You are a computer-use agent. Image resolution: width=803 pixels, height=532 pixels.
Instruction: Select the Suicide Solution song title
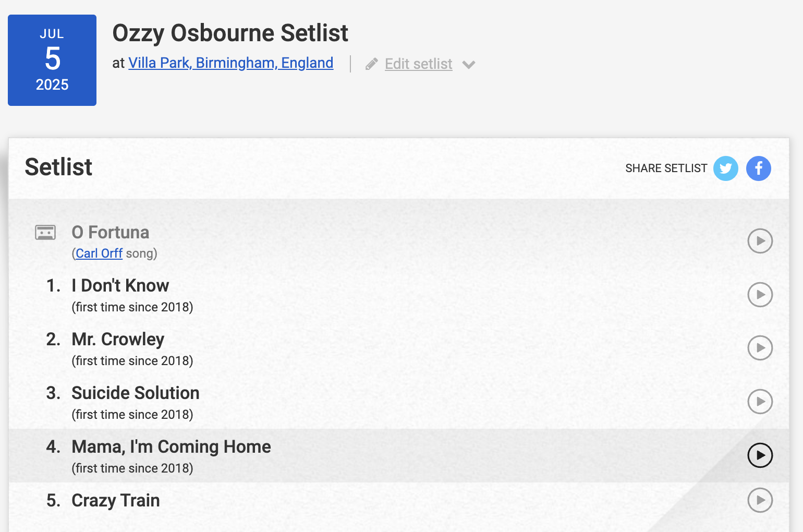click(136, 393)
